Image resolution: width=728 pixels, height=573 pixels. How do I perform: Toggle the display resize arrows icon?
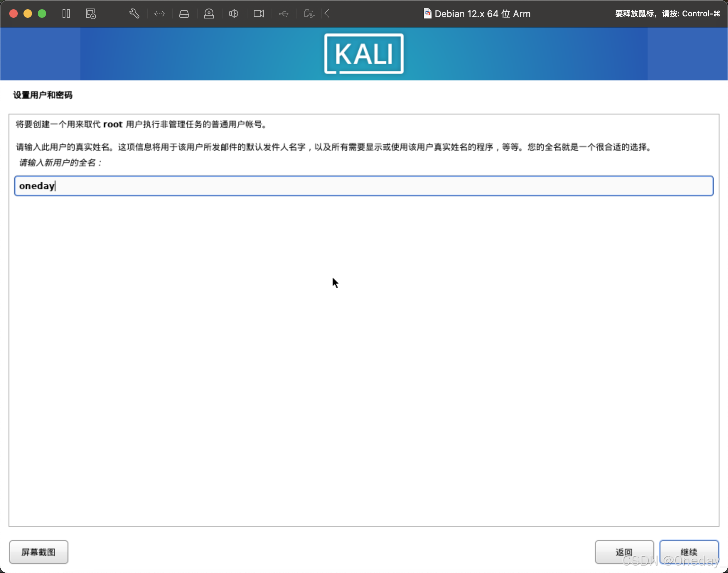159,14
